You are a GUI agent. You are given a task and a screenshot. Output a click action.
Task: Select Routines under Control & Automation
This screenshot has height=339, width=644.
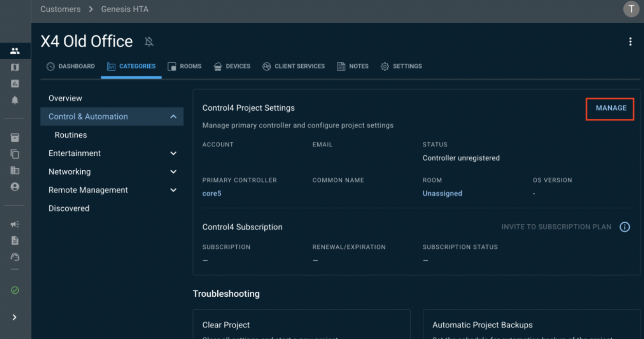pos(71,135)
